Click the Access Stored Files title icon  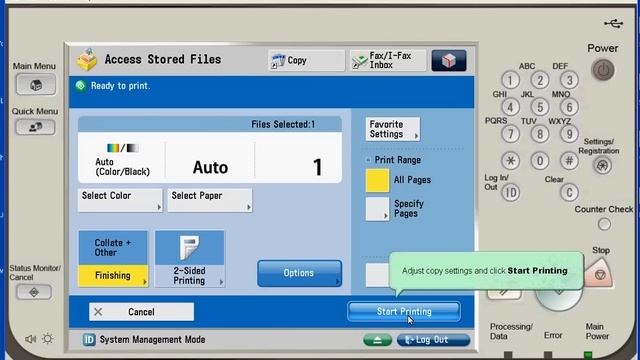point(87,60)
